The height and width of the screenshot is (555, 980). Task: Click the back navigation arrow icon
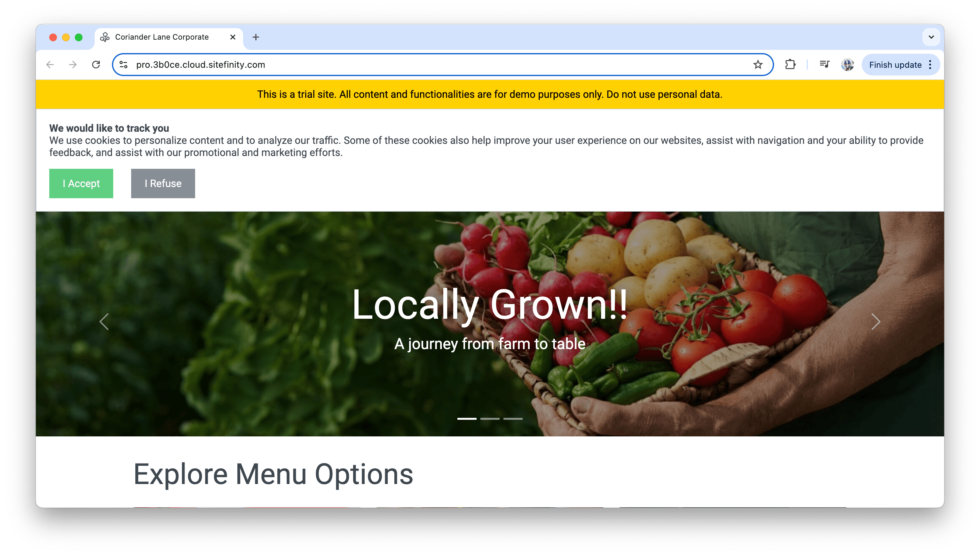[x=51, y=65]
